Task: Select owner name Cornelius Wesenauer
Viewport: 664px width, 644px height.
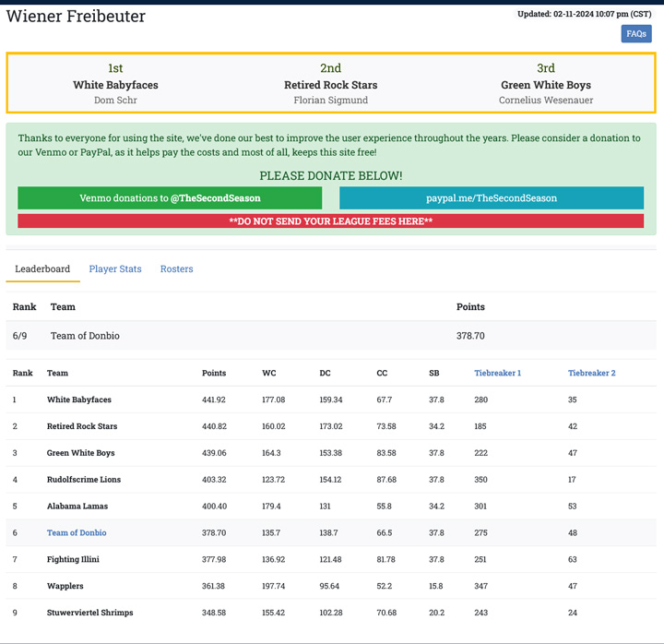Action: [x=546, y=100]
